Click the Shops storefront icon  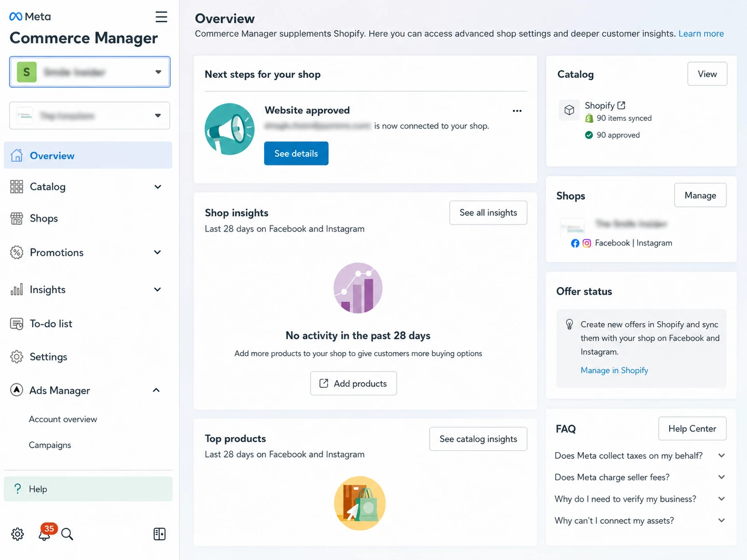click(17, 219)
